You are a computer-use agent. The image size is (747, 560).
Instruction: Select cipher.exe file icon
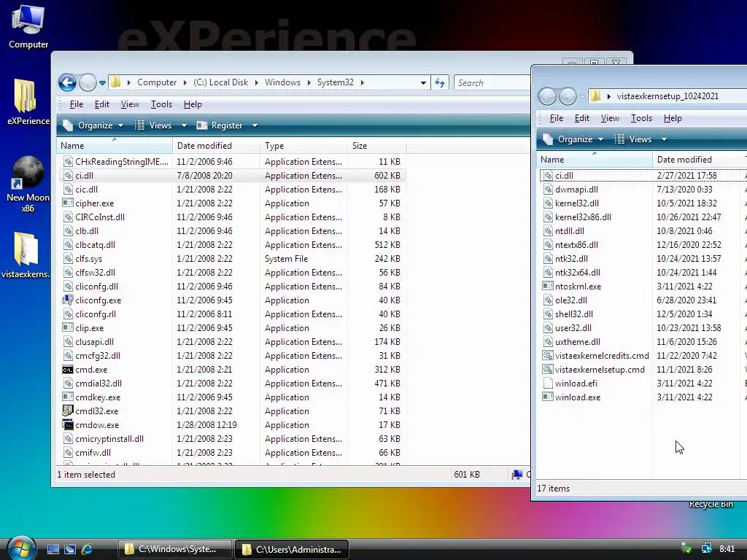pos(68,203)
